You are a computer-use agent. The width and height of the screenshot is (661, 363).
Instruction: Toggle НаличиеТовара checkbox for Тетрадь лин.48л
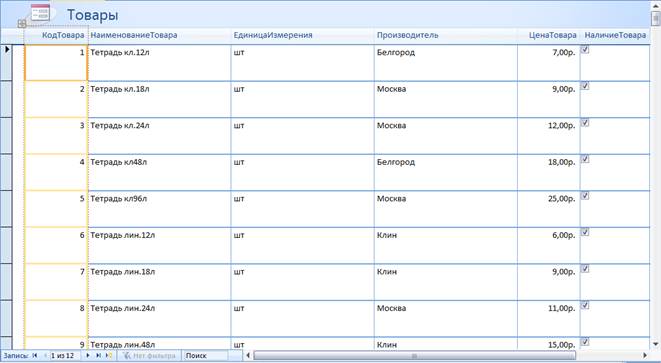pos(585,341)
